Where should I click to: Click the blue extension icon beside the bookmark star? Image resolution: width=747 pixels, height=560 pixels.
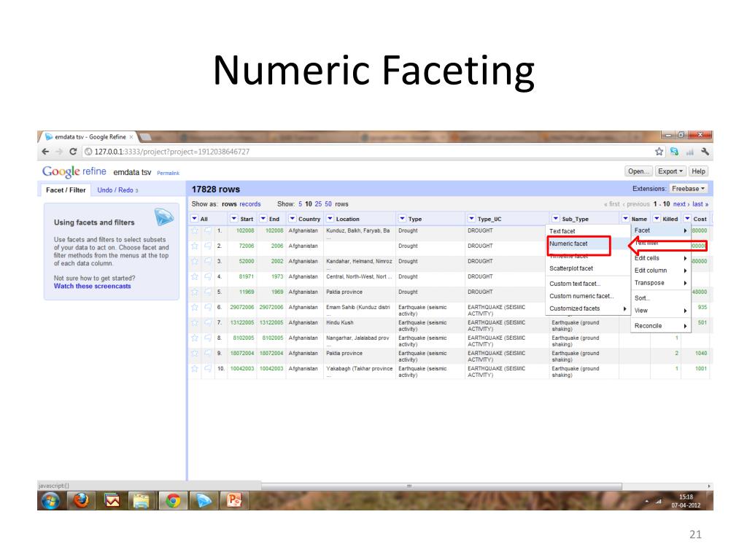674,152
